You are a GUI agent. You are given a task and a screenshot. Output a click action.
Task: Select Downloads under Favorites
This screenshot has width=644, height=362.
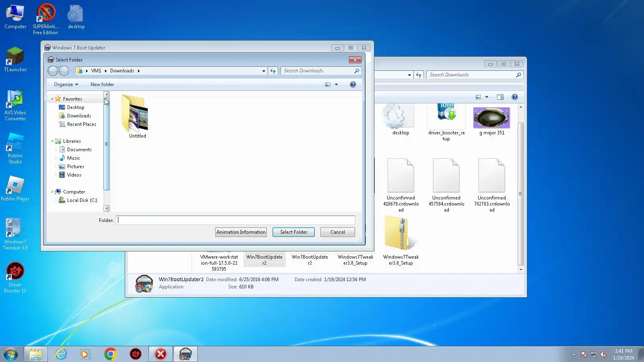coord(79,116)
